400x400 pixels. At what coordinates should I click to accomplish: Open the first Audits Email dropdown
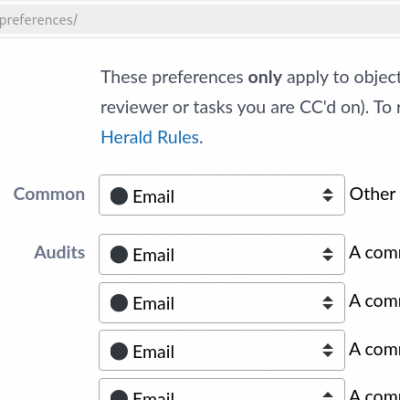222,254
